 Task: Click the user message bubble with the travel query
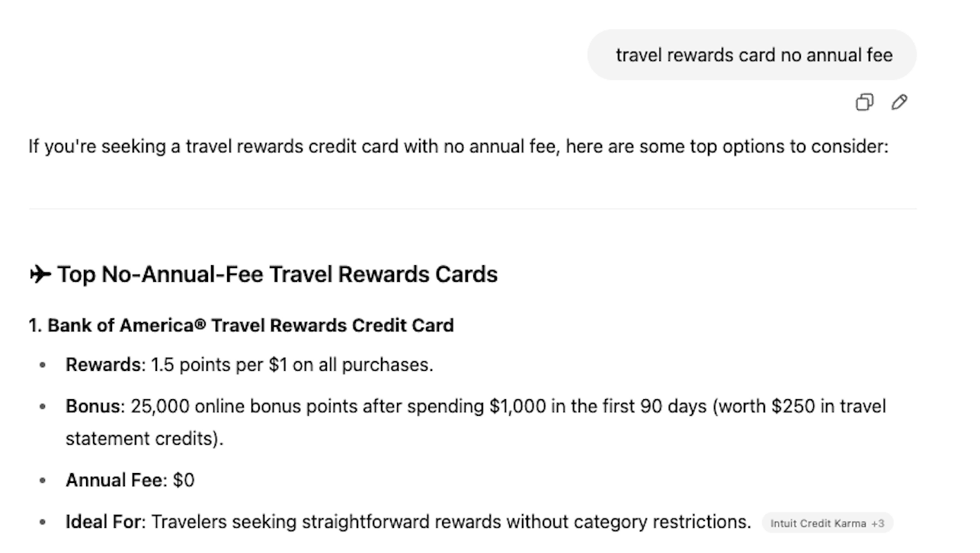751,54
